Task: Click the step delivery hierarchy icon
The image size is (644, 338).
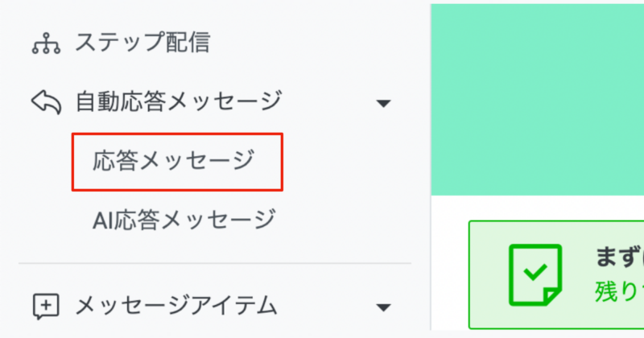Action: tap(47, 43)
